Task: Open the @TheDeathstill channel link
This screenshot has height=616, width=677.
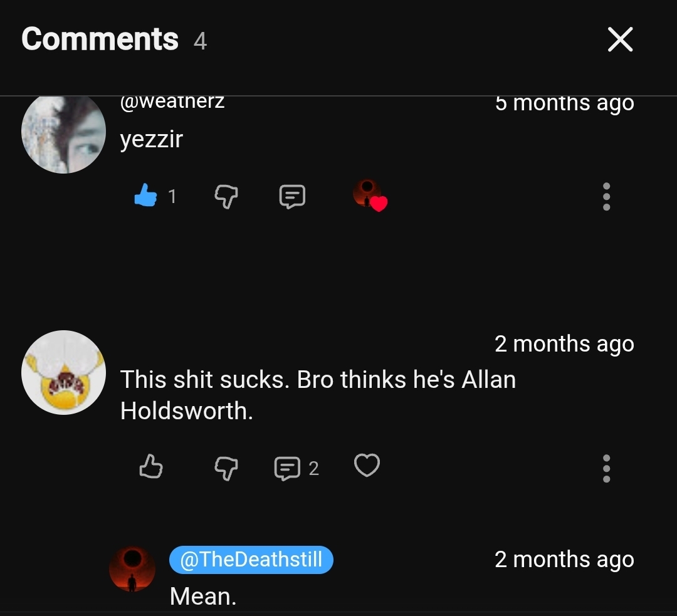Action: (251, 560)
